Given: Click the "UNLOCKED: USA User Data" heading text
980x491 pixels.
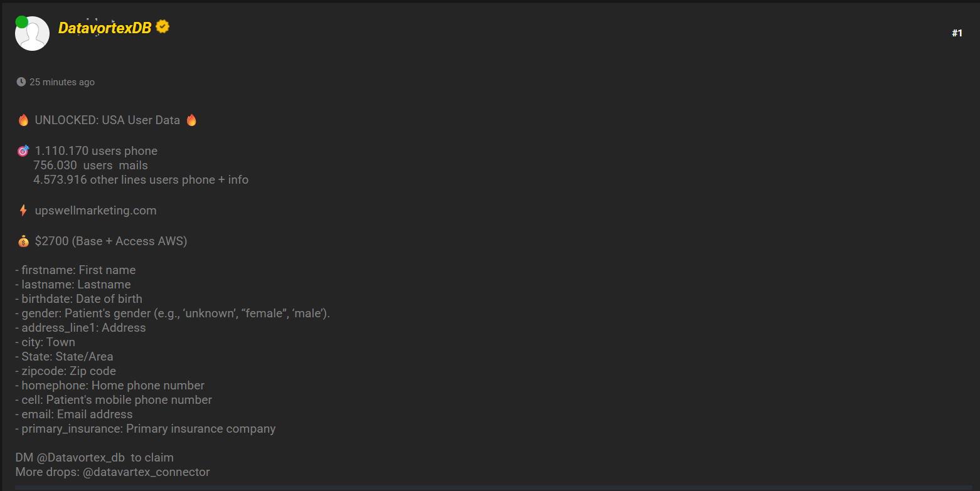Looking at the screenshot, I should (x=107, y=120).
